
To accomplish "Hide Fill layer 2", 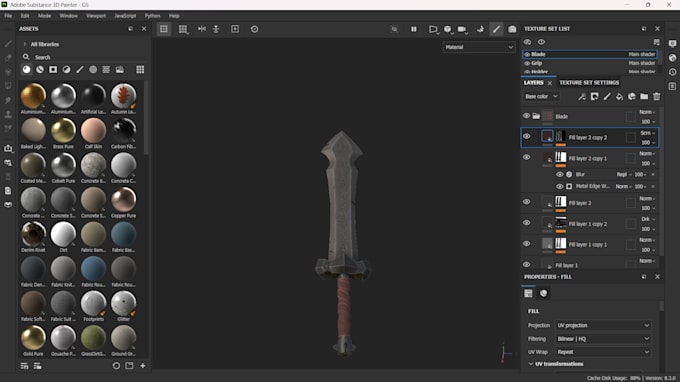I will pos(526,202).
